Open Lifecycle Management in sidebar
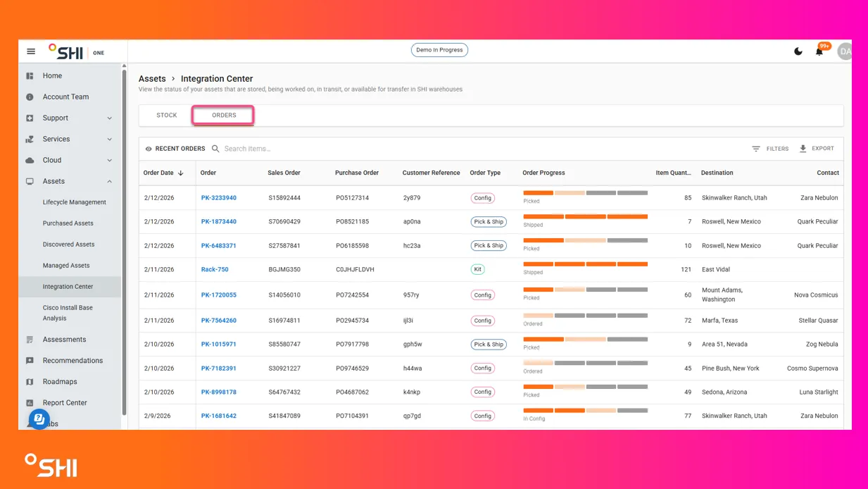Image resolution: width=868 pixels, height=489 pixels. coord(75,202)
